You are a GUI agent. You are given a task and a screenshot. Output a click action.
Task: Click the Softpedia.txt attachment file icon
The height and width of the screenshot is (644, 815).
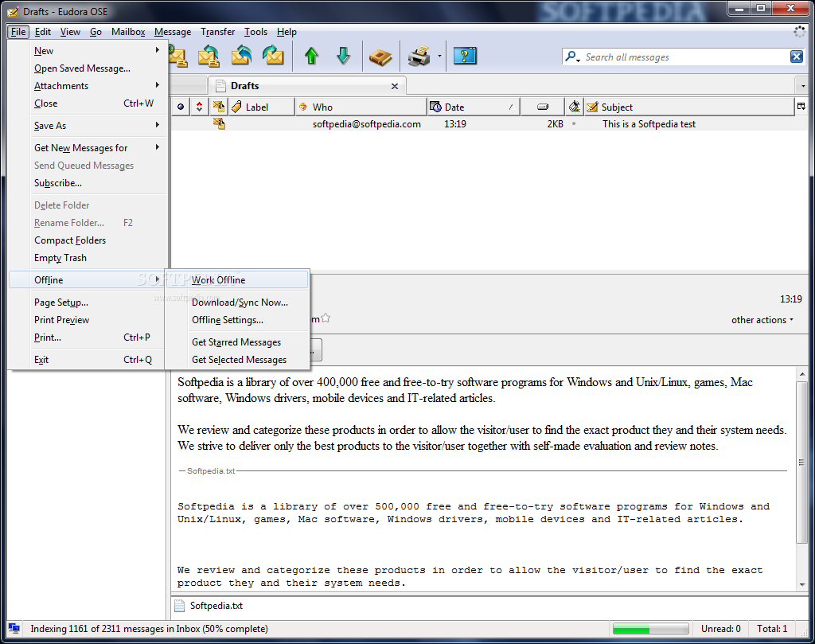[x=179, y=606]
